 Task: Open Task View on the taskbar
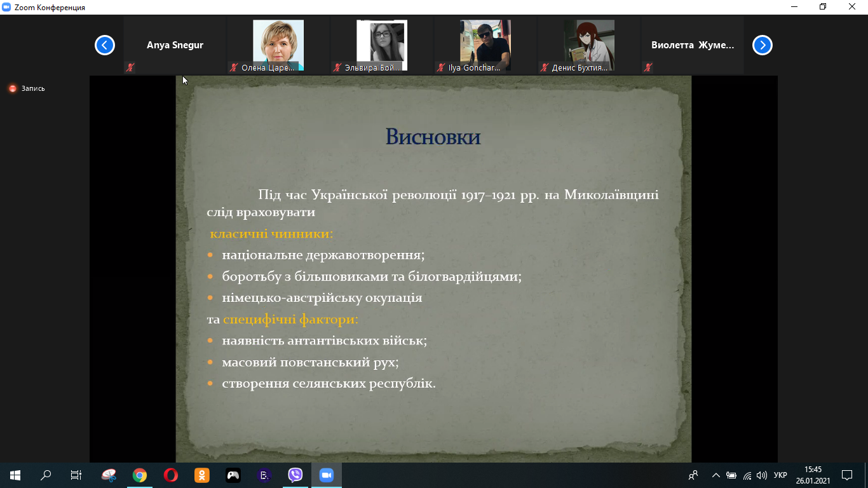point(76,475)
